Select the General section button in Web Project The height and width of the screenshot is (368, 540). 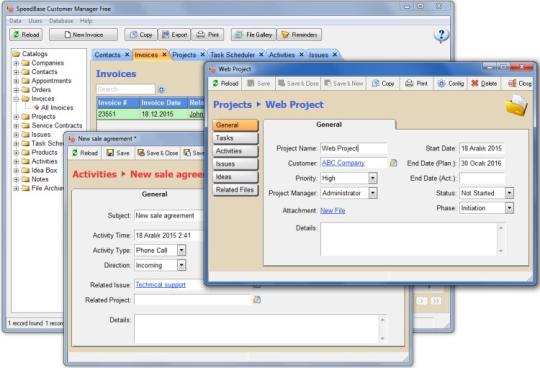pos(235,125)
